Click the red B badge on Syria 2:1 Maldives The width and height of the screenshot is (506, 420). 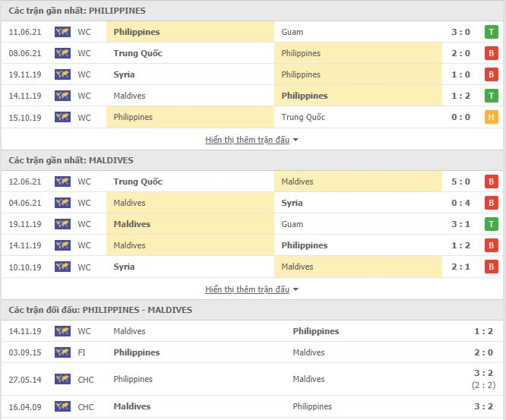point(491,267)
